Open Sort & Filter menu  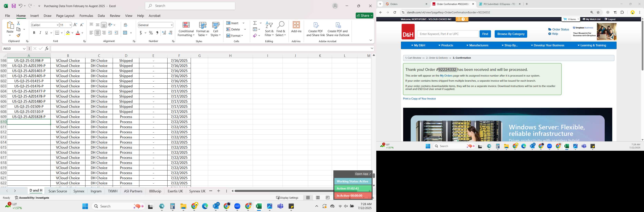pyautogui.click(x=269, y=29)
